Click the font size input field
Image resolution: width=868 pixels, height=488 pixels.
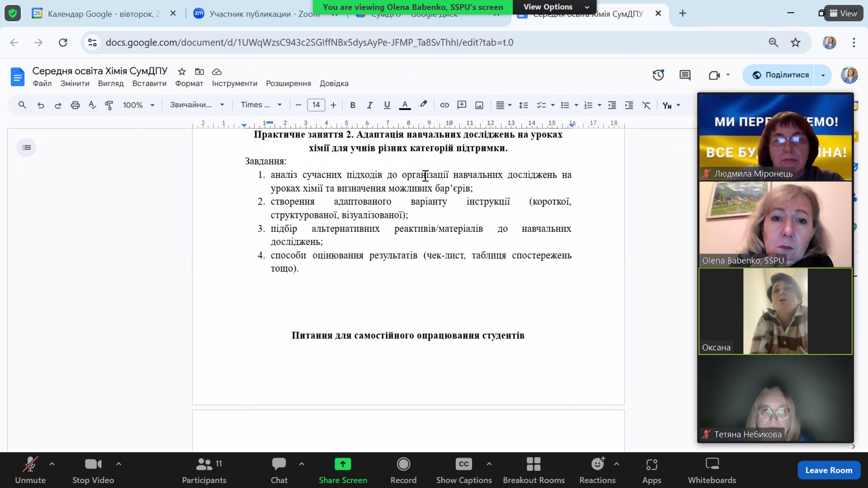point(316,105)
